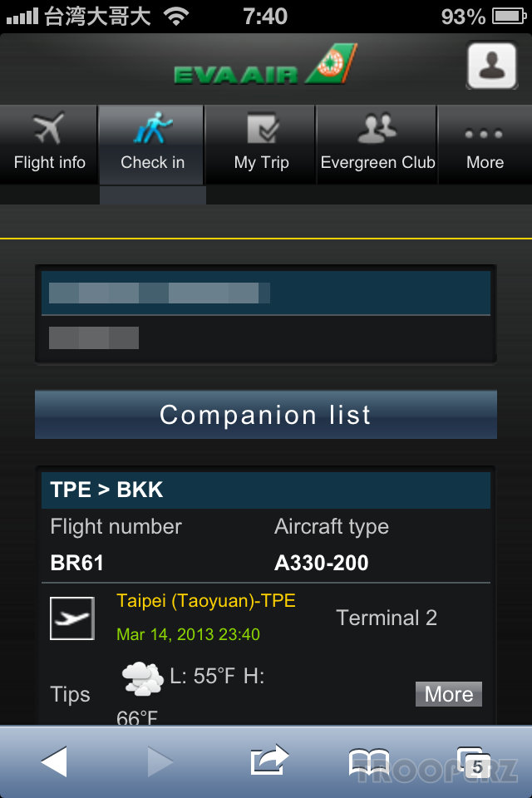Screen dimensions: 532x798
Task: Open the My Trip tab
Action: pyautogui.click(x=261, y=144)
